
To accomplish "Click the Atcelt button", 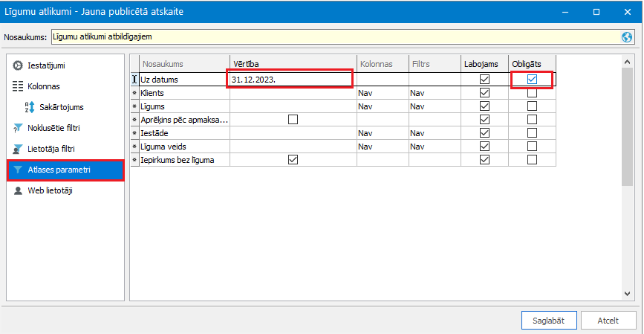I will pos(608,321).
